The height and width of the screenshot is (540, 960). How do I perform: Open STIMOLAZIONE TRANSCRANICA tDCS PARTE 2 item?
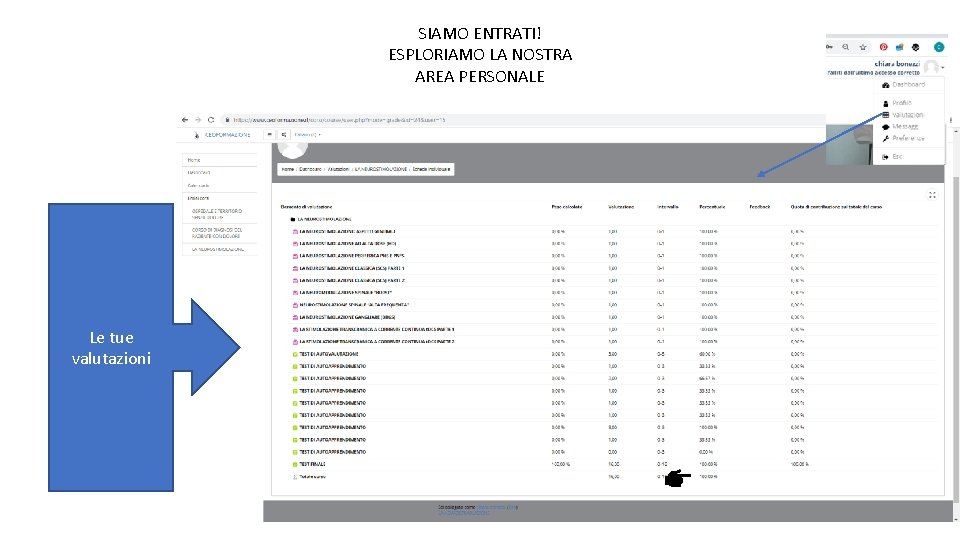coord(377,342)
